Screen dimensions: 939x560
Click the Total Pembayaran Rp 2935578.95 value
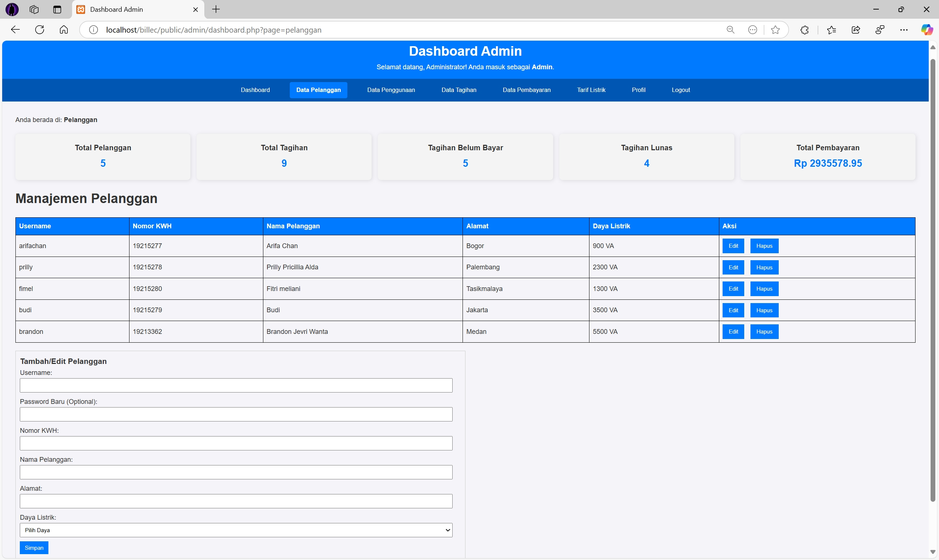[827, 163]
